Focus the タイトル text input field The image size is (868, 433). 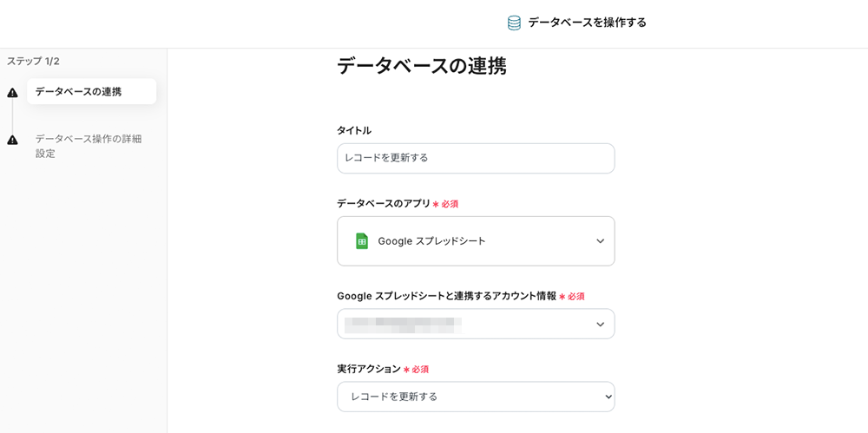(475, 158)
